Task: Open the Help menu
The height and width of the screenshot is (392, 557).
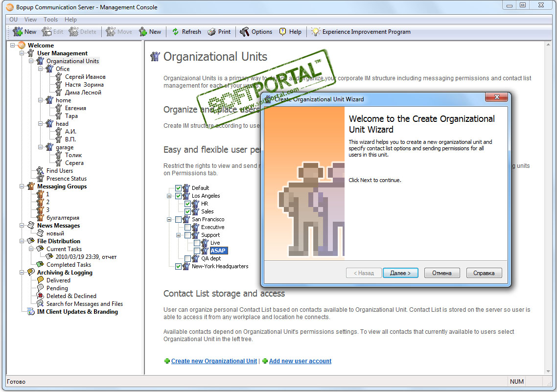Action: click(70, 20)
